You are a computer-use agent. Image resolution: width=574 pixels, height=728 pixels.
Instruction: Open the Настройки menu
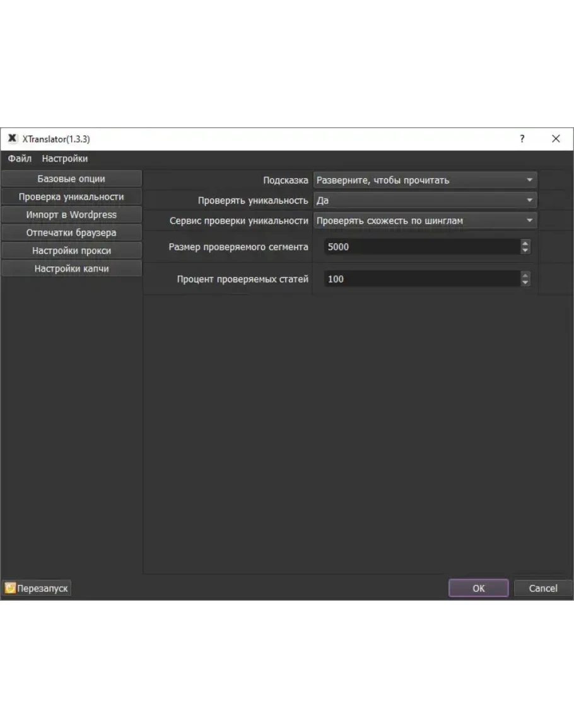[64, 159]
